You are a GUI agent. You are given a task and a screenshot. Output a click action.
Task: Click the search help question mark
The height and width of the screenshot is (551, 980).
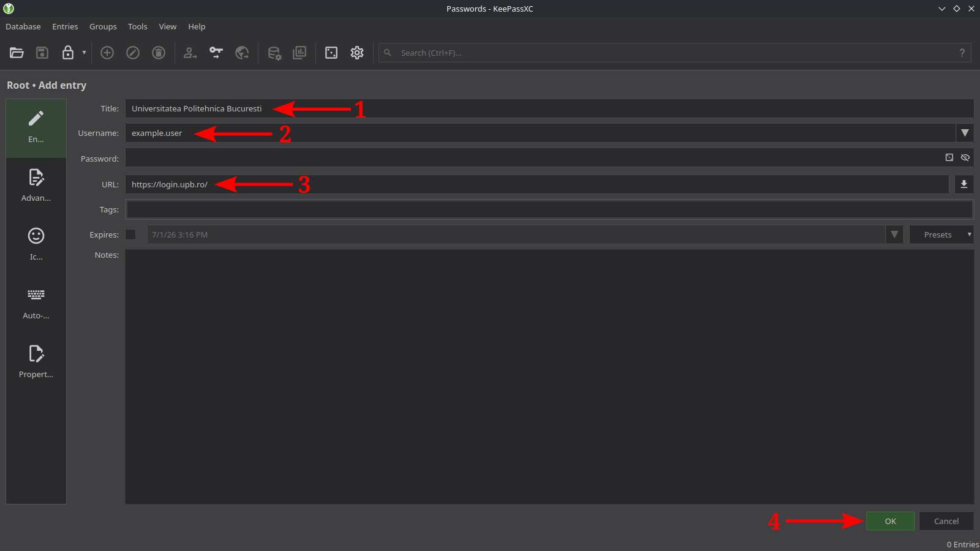click(962, 53)
